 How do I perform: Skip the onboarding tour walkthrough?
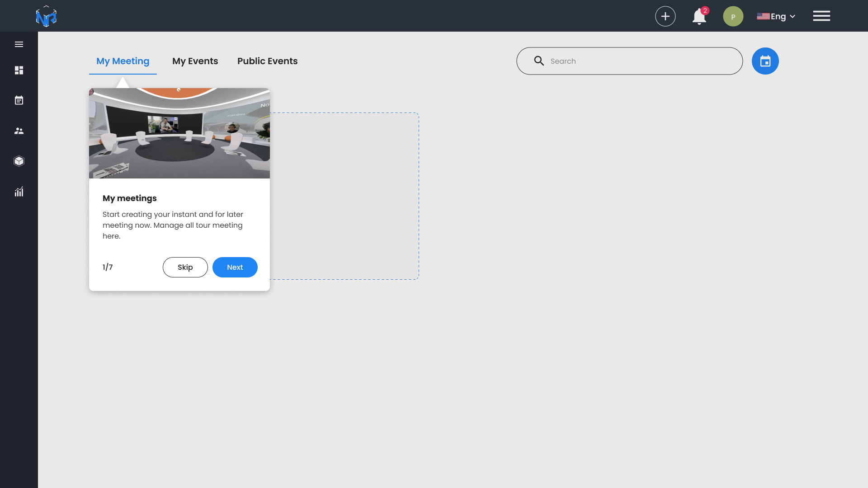[x=185, y=267]
